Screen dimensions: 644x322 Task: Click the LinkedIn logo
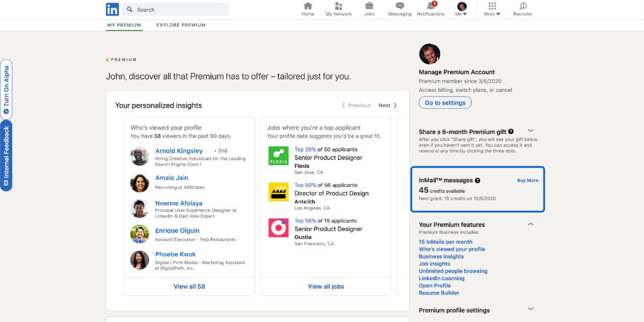pyautogui.click(x=112, y=9)
